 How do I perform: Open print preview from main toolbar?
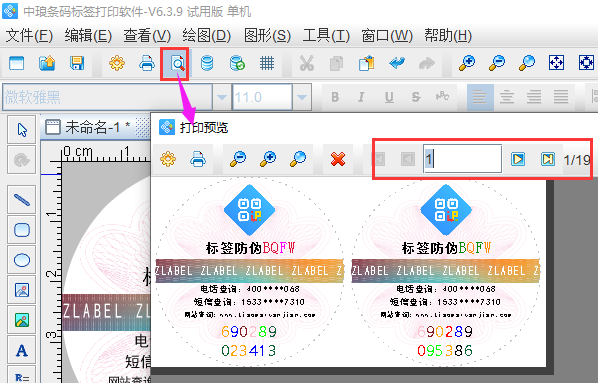(x=177, y=63)
